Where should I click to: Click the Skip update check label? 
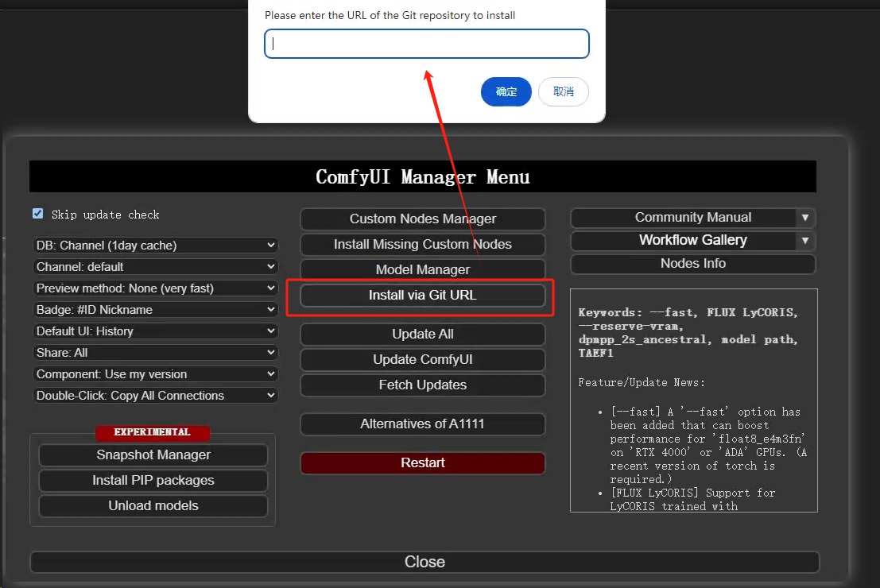pos(106,215)
